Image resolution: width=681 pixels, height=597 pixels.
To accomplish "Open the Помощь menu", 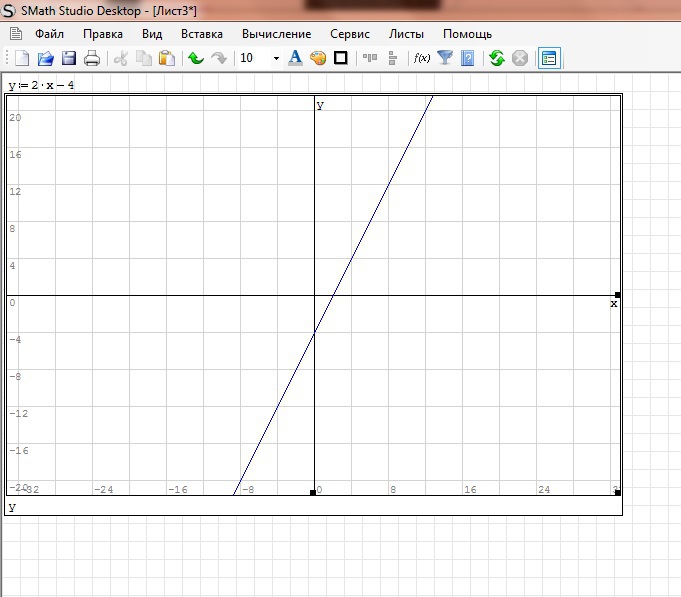I will tap(467, 34).
